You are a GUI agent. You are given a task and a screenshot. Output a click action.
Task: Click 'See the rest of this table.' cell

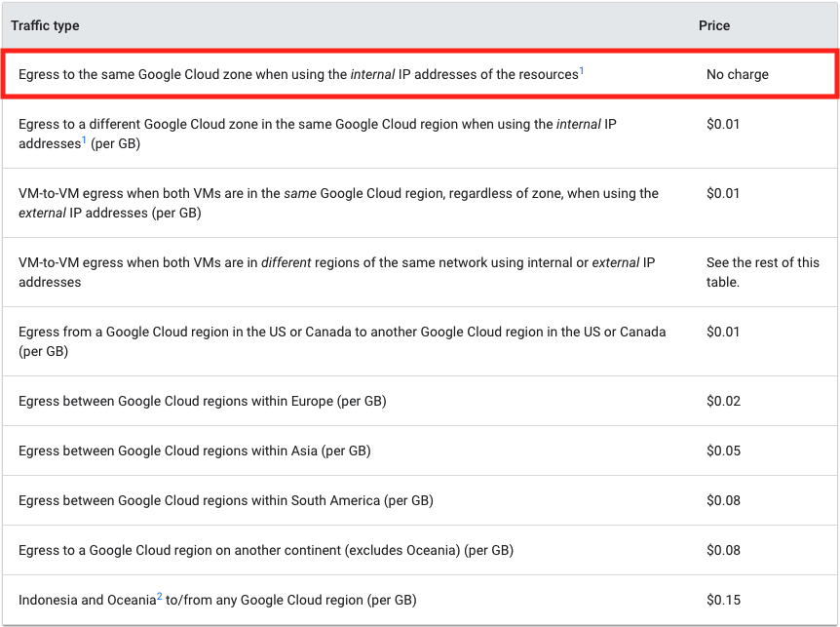[763, 272]
